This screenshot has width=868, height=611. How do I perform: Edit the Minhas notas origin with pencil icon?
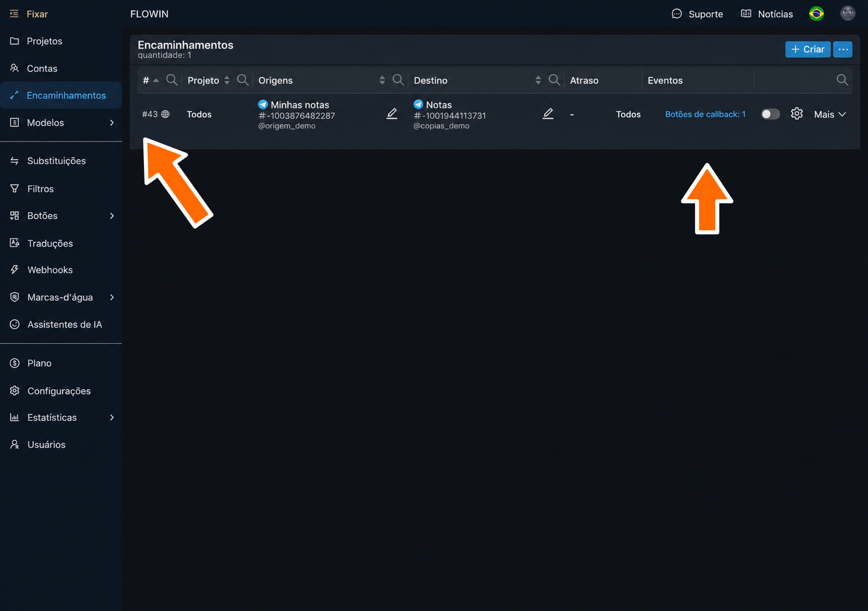pyautogui.click(x=392, y=114)
